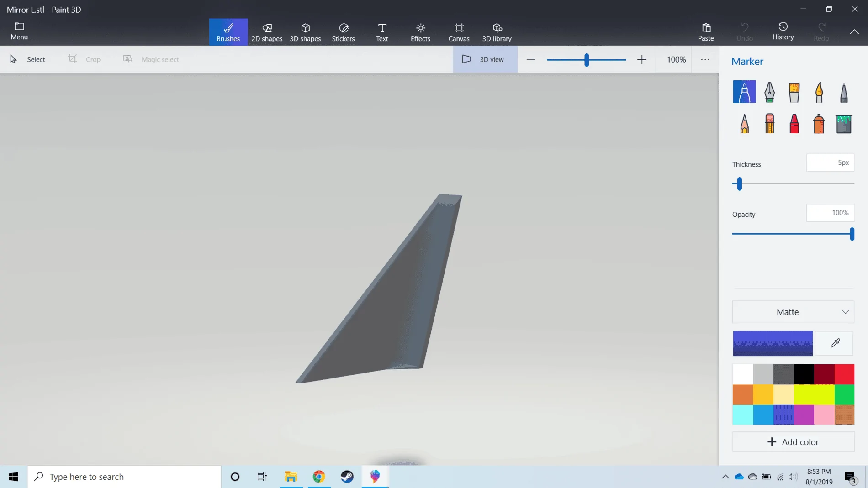Open Chrome from the taskbar
This screenshot has width=868, height=488.
pos(319,477)
